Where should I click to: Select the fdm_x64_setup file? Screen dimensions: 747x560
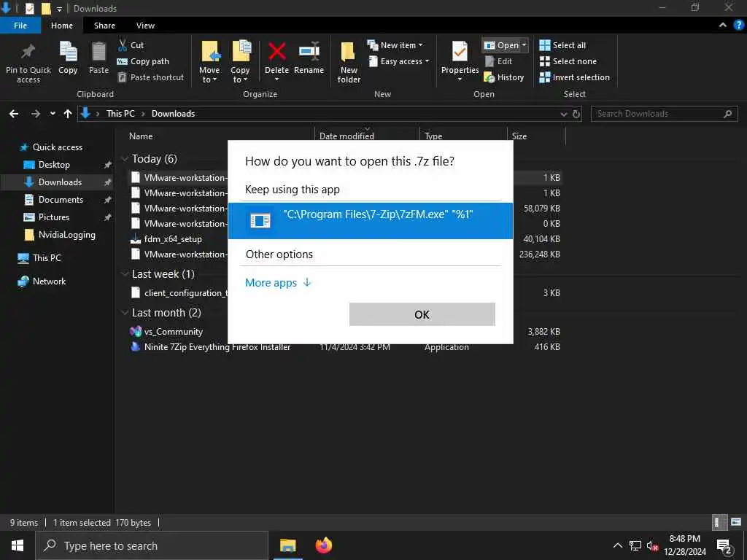(x=173, y=239)
